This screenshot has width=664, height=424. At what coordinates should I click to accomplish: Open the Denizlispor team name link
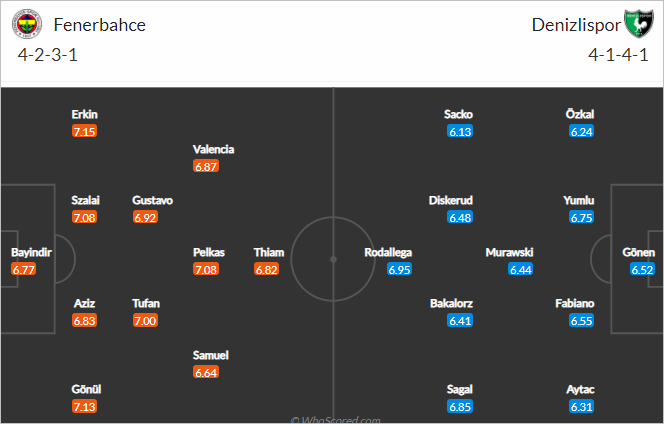576,25
